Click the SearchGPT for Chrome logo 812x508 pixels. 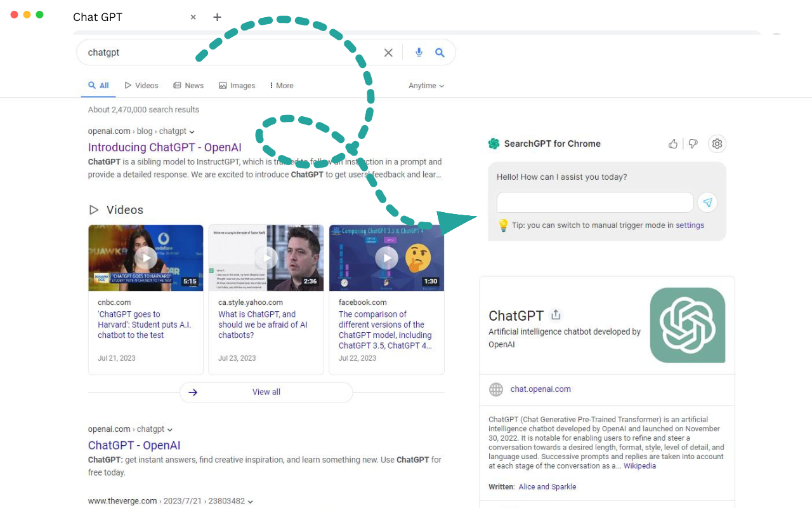pos(494,144)
